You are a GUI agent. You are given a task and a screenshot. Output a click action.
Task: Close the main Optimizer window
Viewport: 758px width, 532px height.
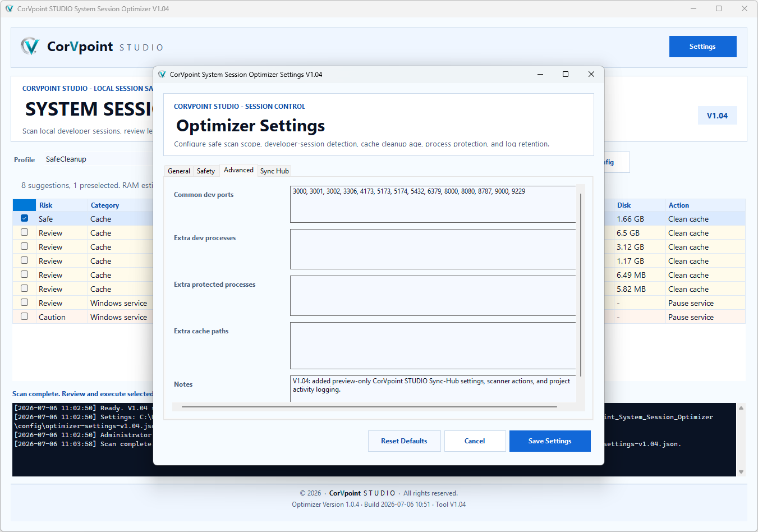point(745,8)
